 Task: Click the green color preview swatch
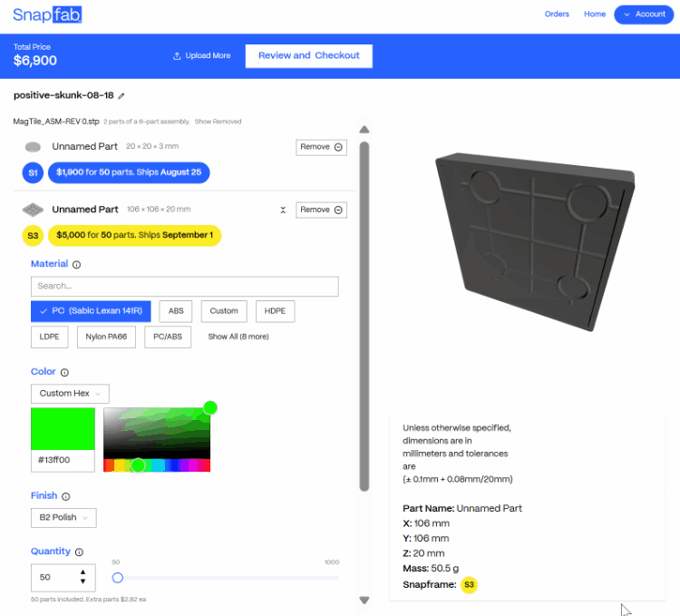(x=63, y=429)
